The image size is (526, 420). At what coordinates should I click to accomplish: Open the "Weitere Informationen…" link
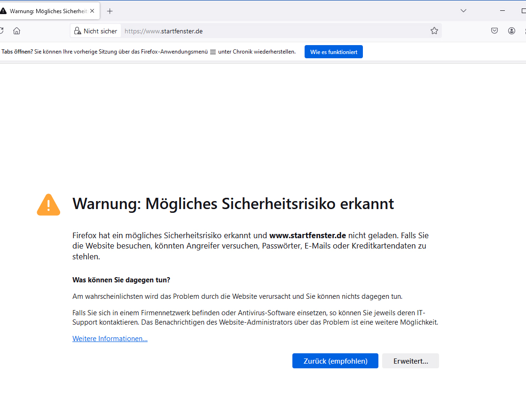pyautogui.click(x=110, y=339)
